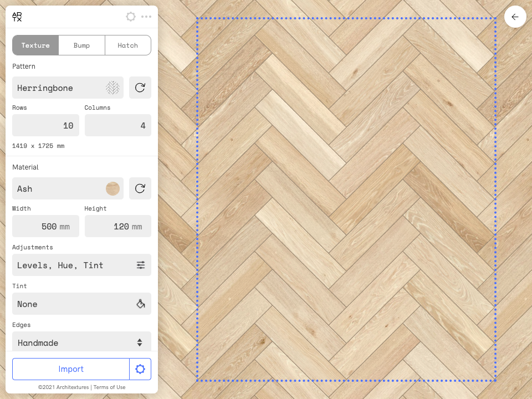Click the Ash wood color swatch
Viewport: 532px width, 399px height.
(x=112, y=188)
